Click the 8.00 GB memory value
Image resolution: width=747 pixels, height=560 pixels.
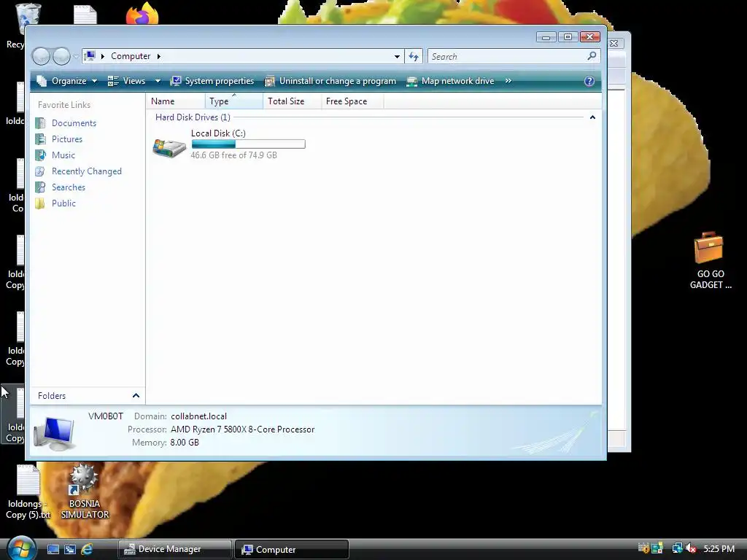(185, 443)
